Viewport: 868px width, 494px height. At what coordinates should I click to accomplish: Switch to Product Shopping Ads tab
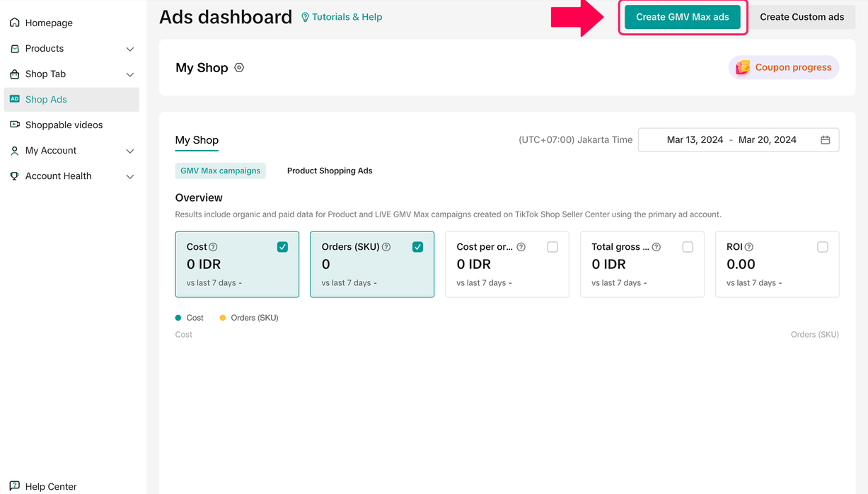[330, 171]
